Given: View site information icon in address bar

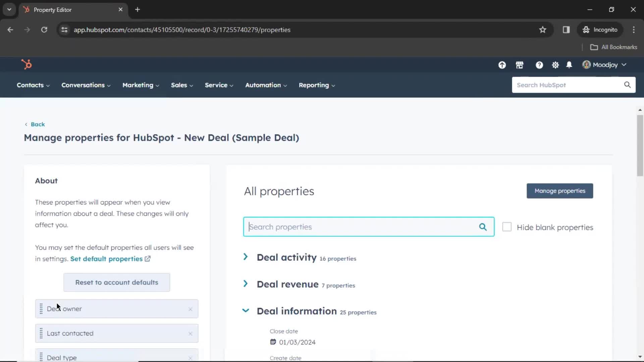Looking at the screenshot, I should click(x=64, y=30).
